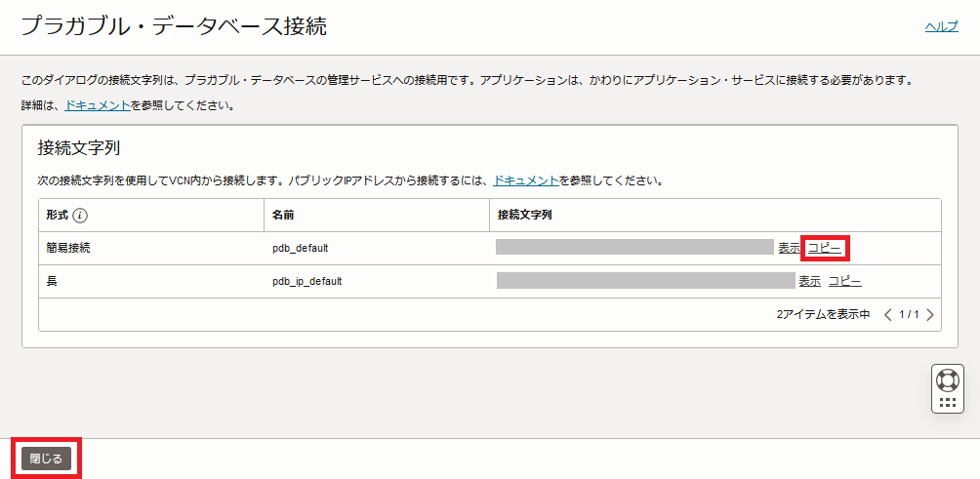Click the dotted grid handle under the lifebuoy
This screenshot has width=980, height=479.
pos(947,402)
